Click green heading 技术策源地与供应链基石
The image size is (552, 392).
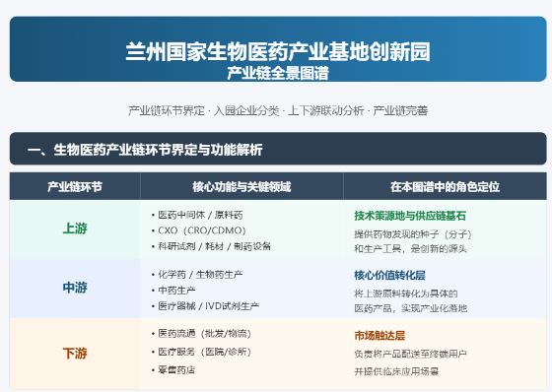pyautogui.click(x=410, y=216)
